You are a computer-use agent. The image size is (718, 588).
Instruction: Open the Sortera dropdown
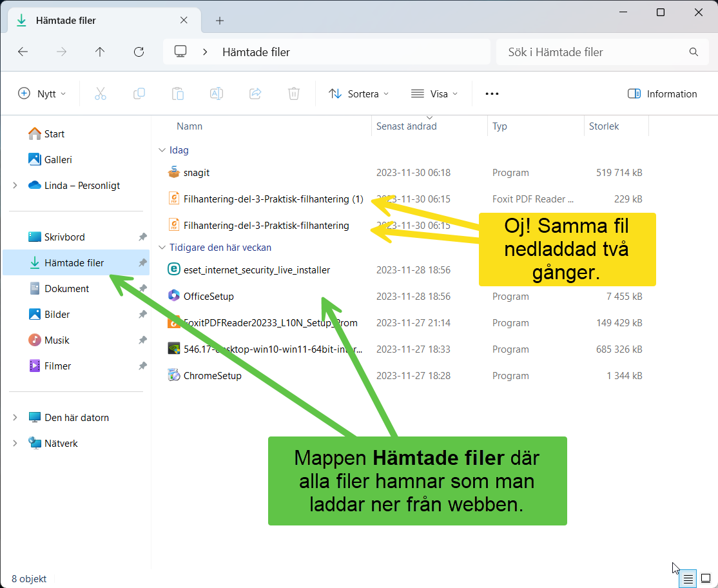(358, 93)
